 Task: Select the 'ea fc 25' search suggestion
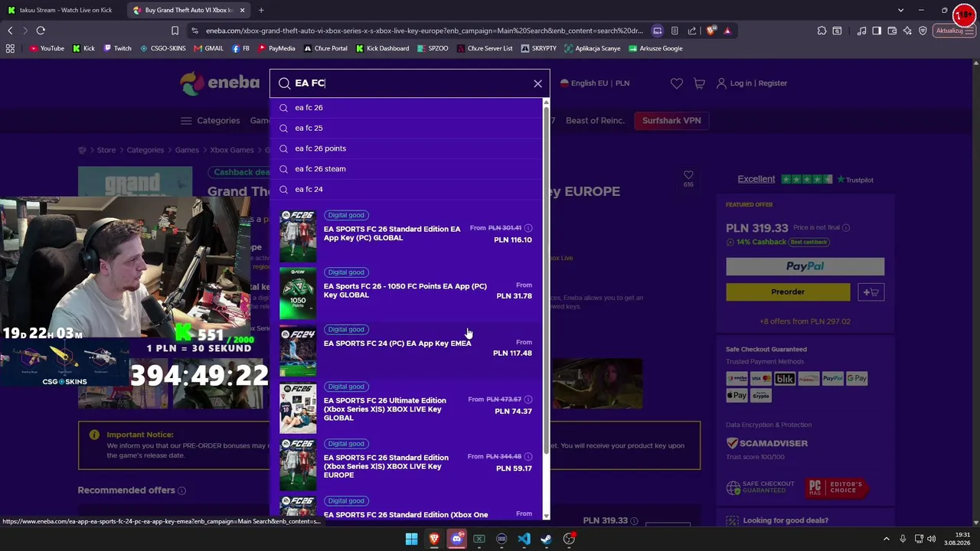[407, 129]
